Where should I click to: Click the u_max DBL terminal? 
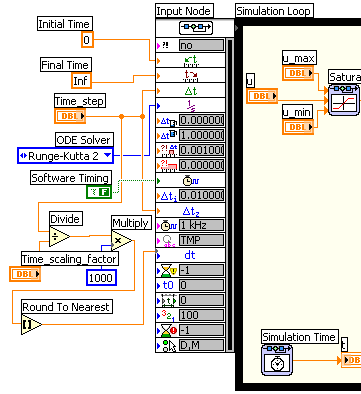[298, 73]
